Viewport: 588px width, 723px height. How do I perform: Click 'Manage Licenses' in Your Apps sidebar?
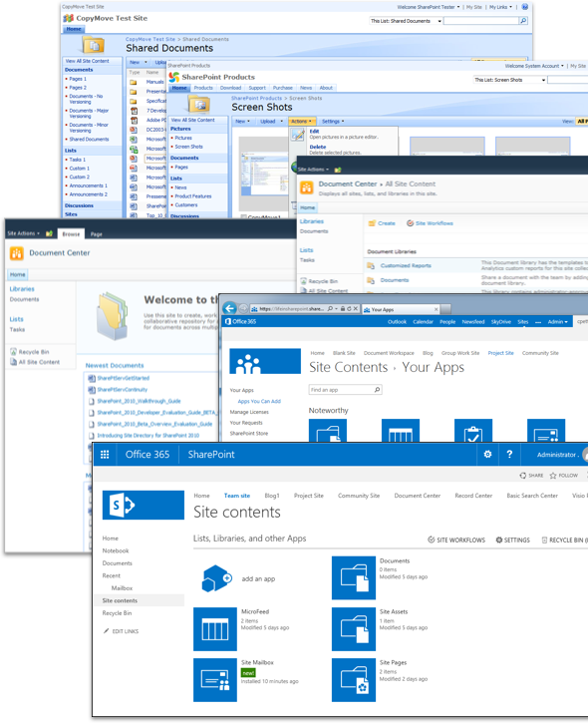click(x=249, y=412)
